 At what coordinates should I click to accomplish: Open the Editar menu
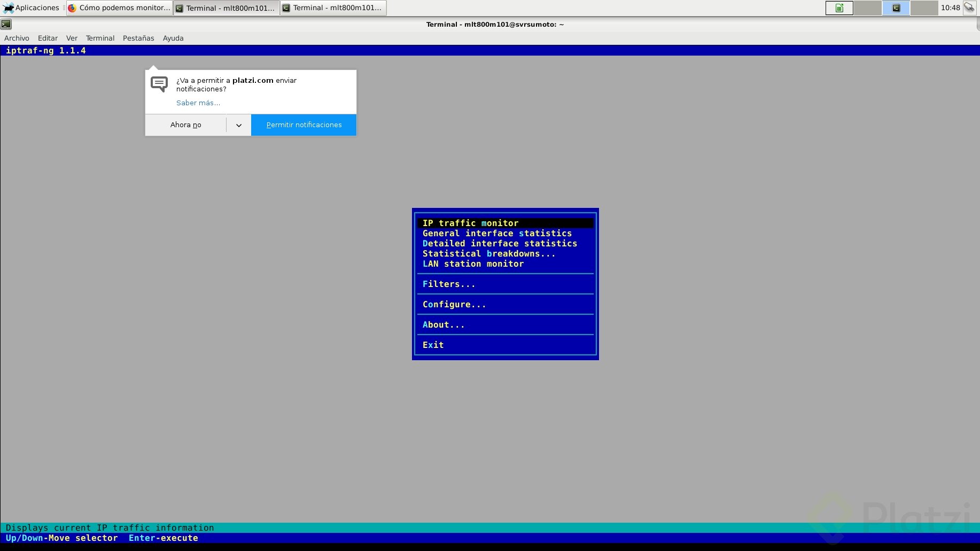(x=48, y=38)
